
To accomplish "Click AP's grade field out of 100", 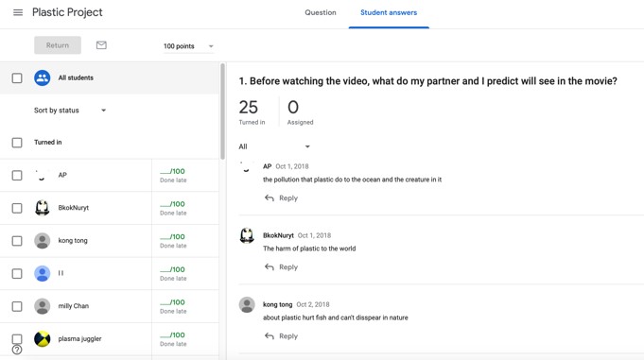I will click(172, 171).
